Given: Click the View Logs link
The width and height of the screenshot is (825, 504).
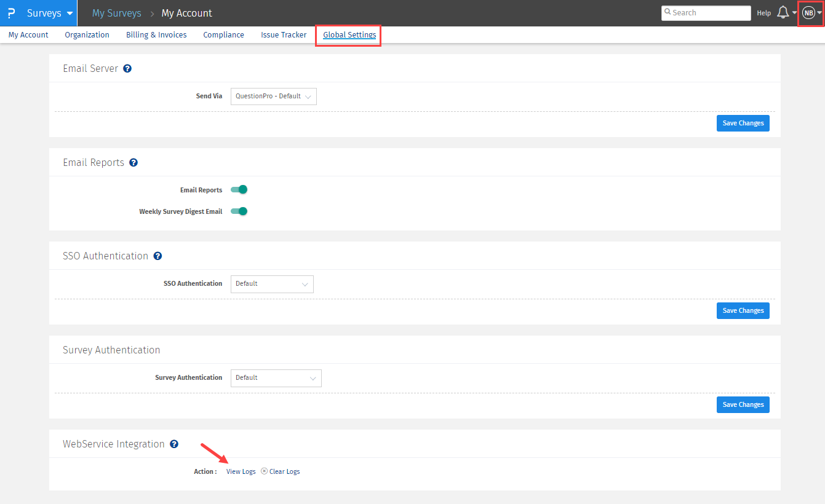Looking at the screenshot, I should pyautogui.click(x=241, y=471).
